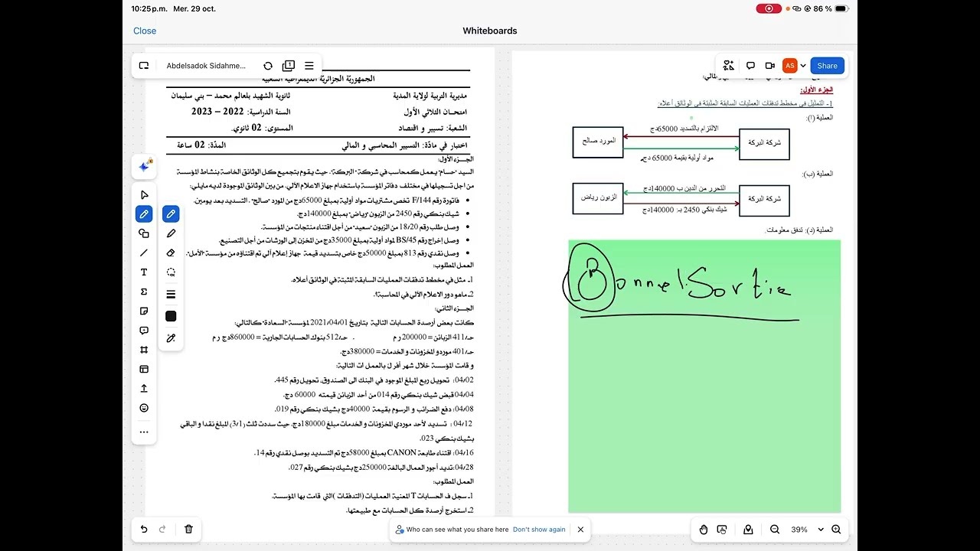Open the AI assistant sparkle button

pos(144,167)
